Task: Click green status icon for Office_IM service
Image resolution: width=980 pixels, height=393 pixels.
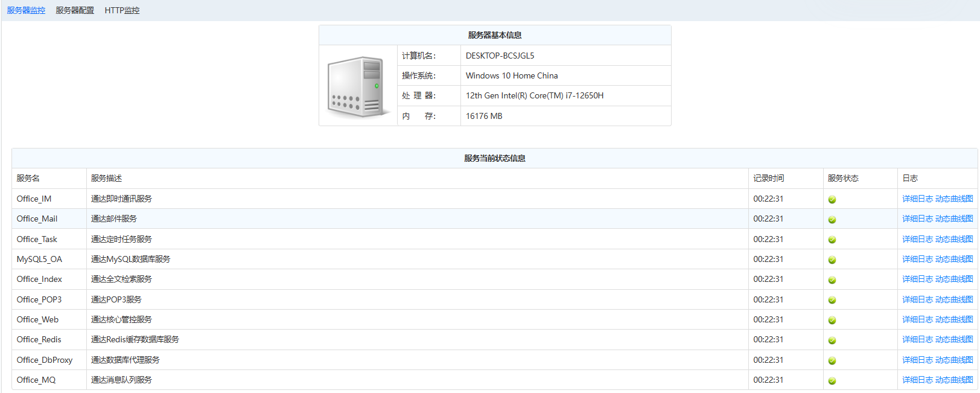Action: [832, 199]
